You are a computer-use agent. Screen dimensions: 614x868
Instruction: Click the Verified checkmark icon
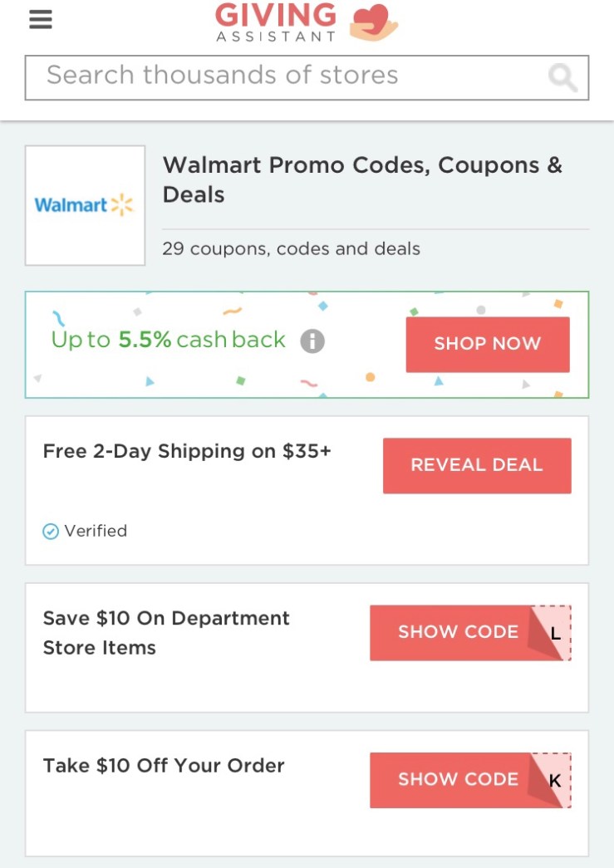pyautogui.click(x=51, y=532)
